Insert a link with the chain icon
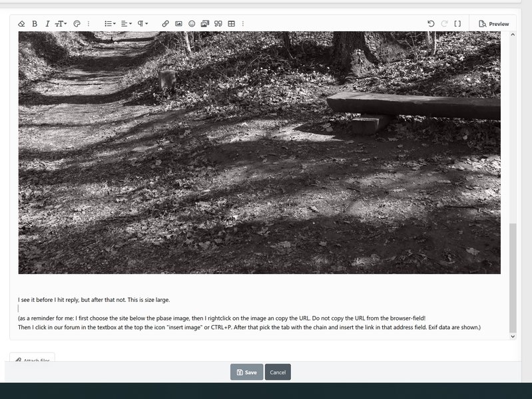The height and width of the screenshot is (399, 532). [165, 24]
